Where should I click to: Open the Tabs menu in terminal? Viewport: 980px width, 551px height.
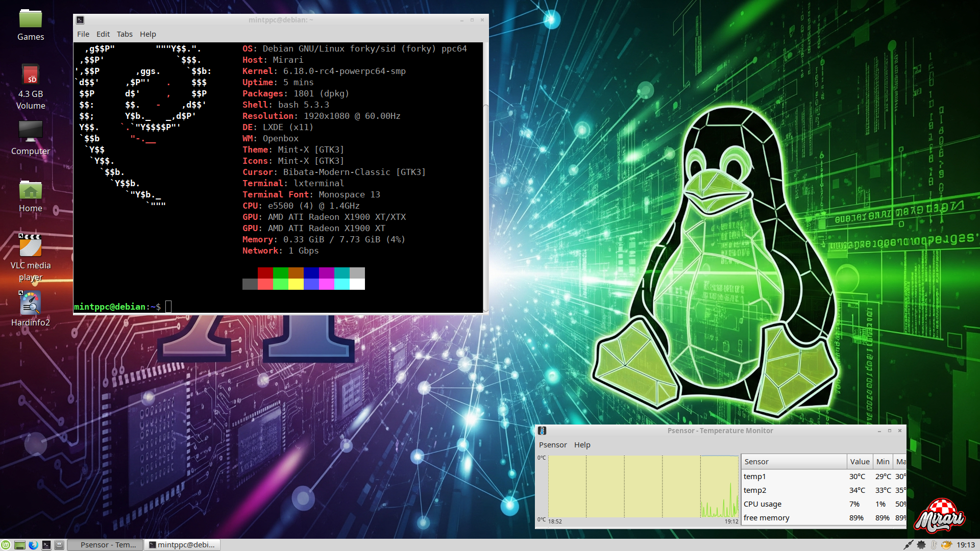tap(125, 34)
